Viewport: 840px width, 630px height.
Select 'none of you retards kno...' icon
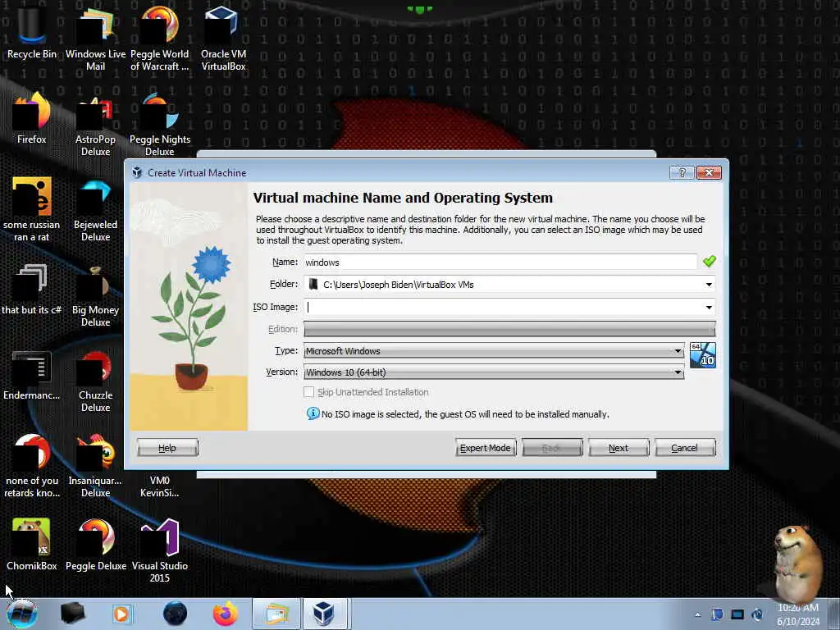[x=32, y=465]
